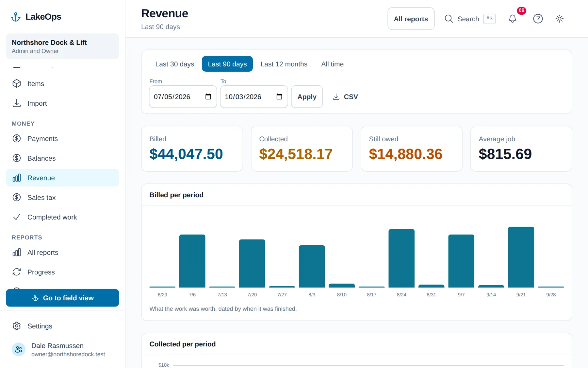Click the Search label in header
This screenshot has height=368, width=588.
coord(468,19)
